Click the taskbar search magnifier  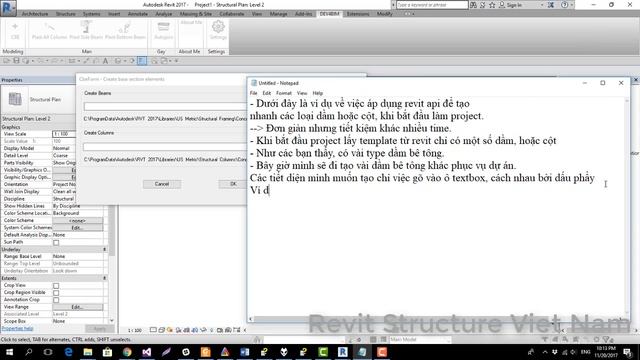click(29, 352)
